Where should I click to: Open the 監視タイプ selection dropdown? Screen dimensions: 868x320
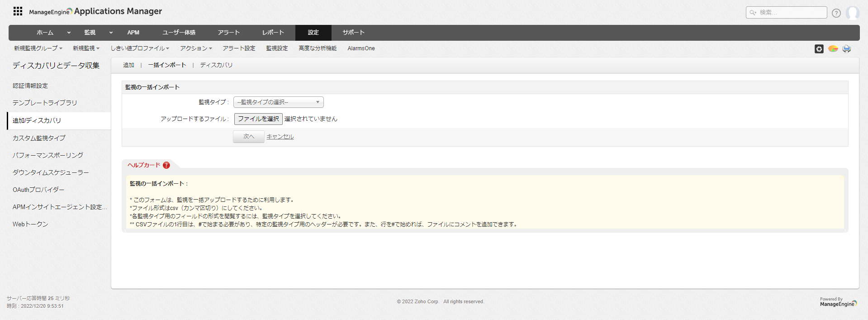pyautogui.click(x=278, y=102)
